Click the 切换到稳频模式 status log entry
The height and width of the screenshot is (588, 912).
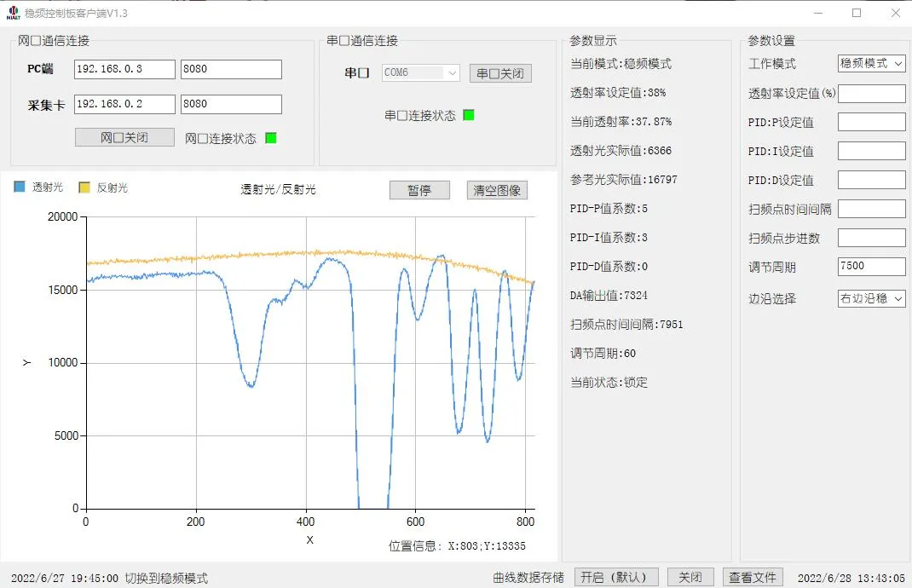[x=166, y=578]
